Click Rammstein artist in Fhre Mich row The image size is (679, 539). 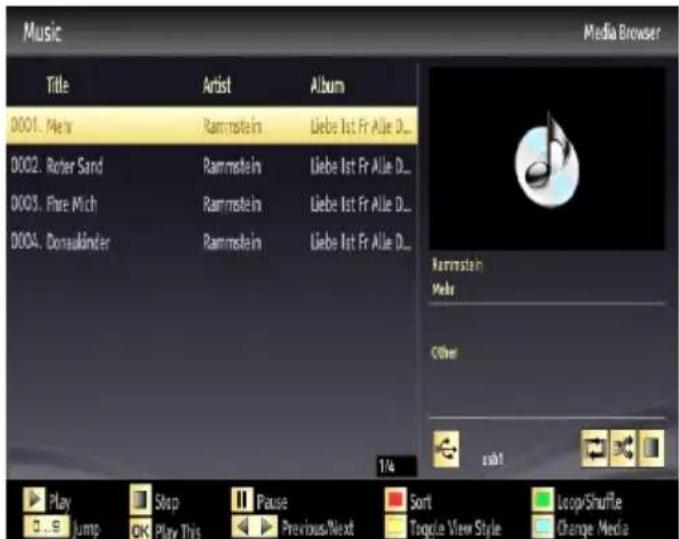[x=233, y=204]
